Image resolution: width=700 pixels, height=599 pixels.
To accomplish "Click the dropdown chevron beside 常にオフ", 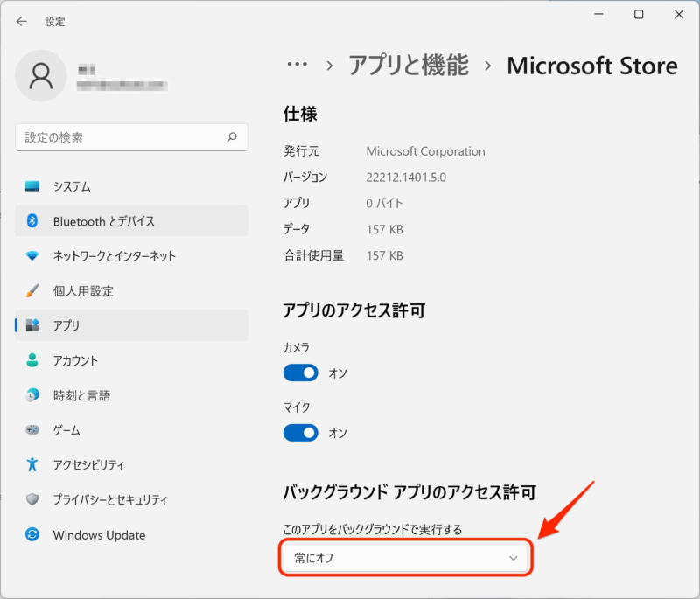I will (x=514, y=558).
